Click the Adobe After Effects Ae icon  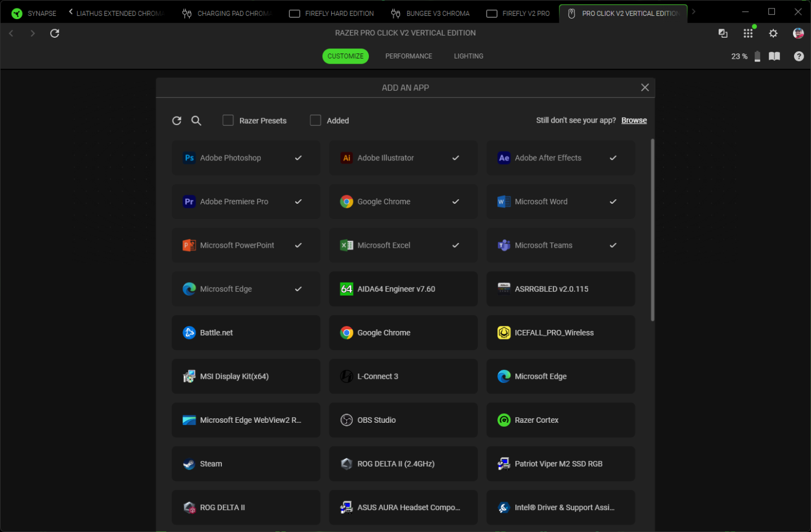point(504,158)
